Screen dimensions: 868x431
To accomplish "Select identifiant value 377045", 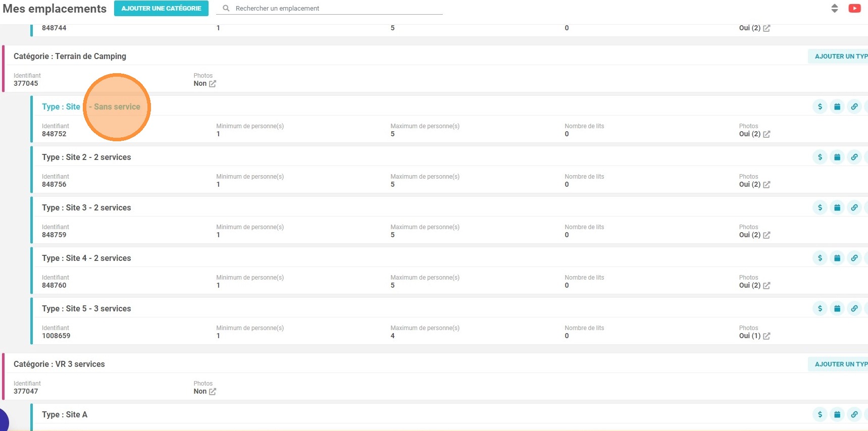I will point(26,83).
